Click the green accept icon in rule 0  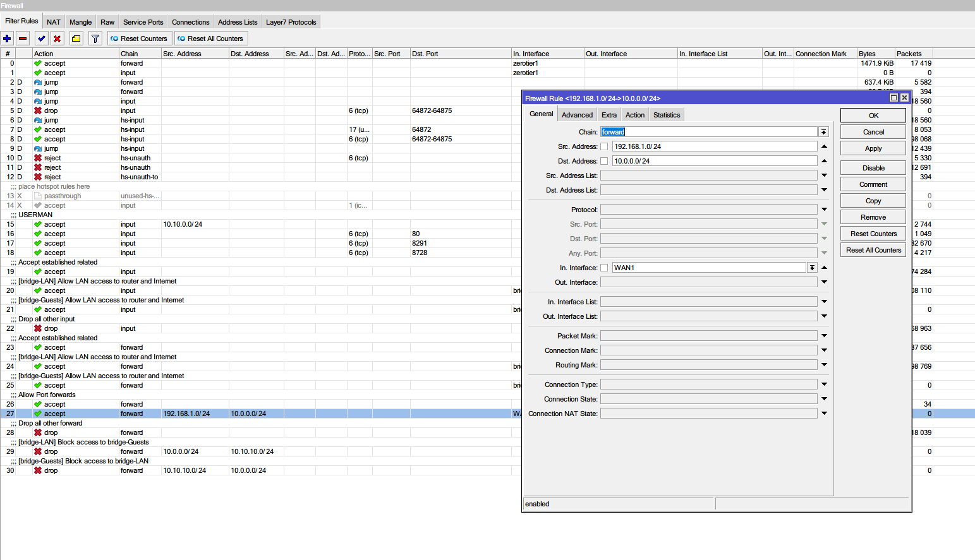pyautogui.click(x=38, y=63)
